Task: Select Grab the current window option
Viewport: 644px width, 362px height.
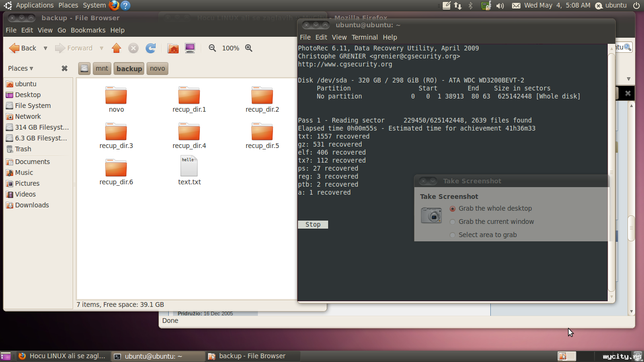Action: click(453, 222)
